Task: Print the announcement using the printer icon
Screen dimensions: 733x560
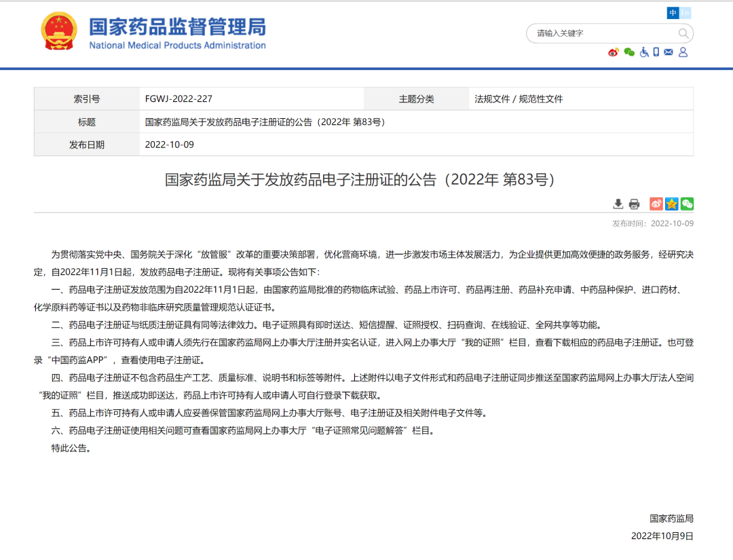Action: pos(634,204)
